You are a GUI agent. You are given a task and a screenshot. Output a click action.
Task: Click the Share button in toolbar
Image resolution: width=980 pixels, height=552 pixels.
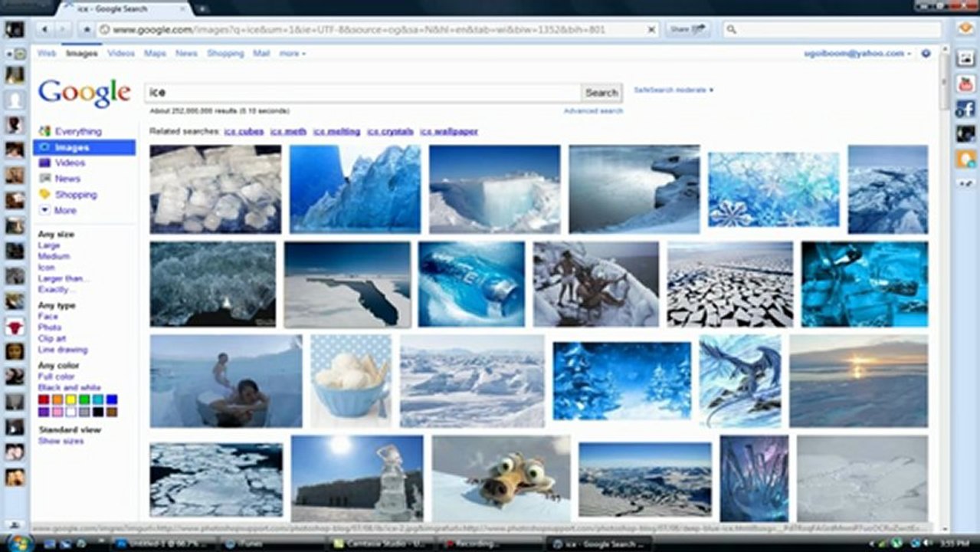pos(687,29)
